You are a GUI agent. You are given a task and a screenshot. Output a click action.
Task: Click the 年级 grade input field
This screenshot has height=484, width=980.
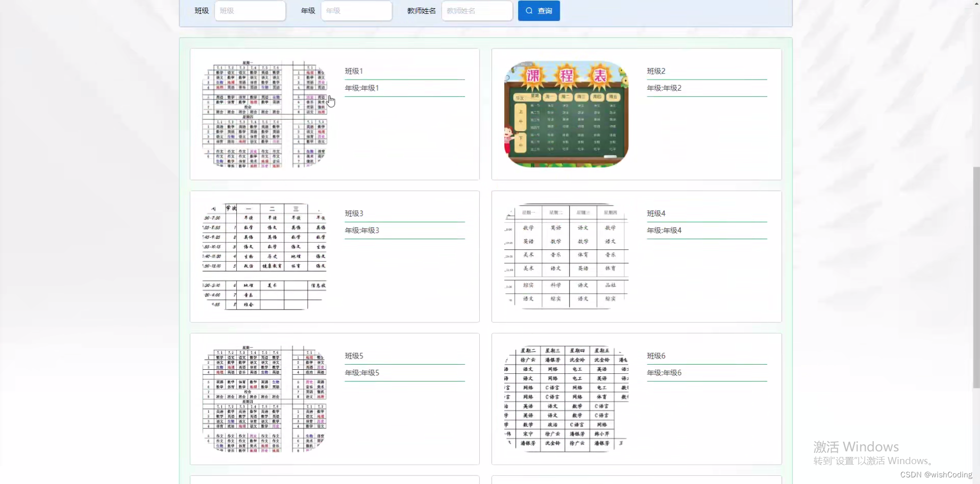point(356,10)
